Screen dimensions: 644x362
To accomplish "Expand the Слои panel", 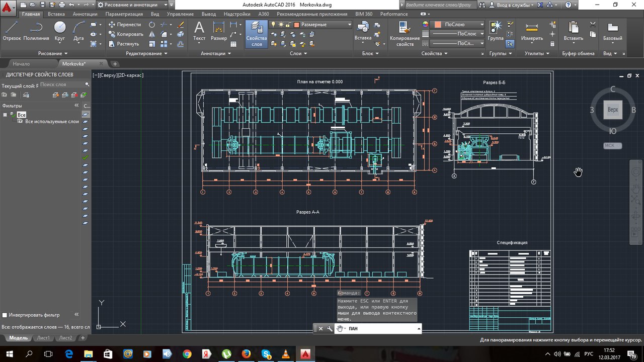I will (299, 53).
